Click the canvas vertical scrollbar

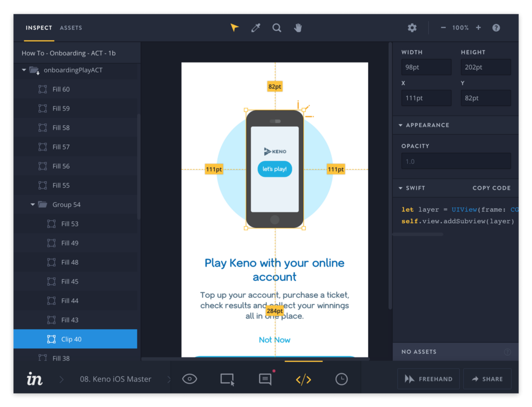pos(390,176)
